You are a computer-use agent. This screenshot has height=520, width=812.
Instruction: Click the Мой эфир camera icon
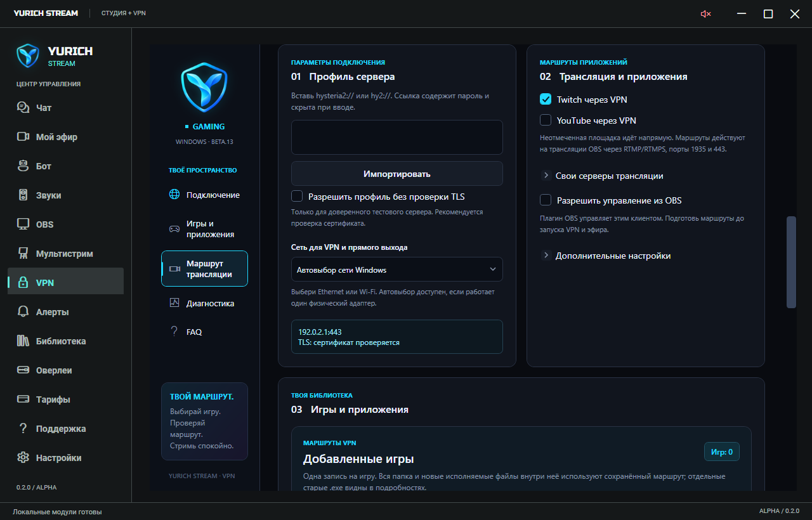23,137
